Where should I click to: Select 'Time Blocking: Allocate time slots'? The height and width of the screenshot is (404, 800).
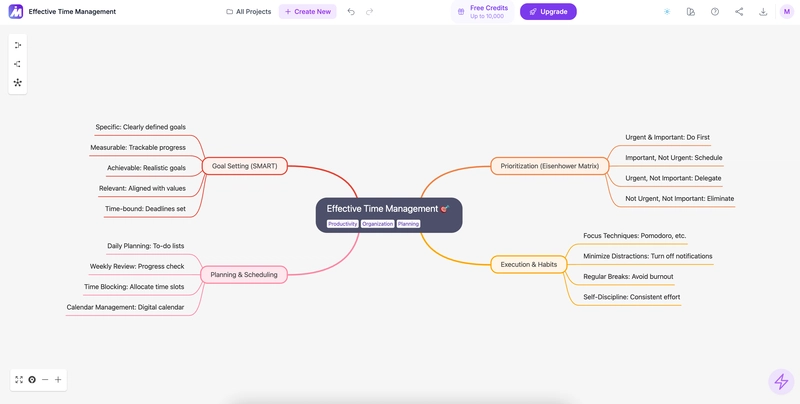pos(134,287)
